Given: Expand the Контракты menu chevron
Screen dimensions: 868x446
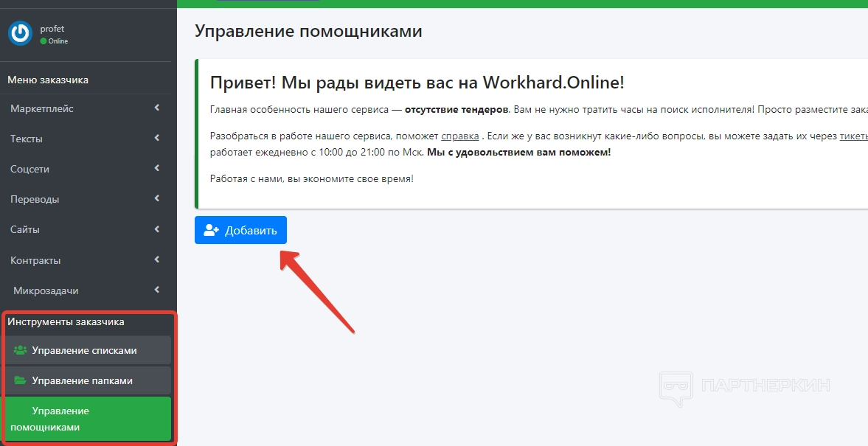Looking at the screenshot, I should click(157, 259).
